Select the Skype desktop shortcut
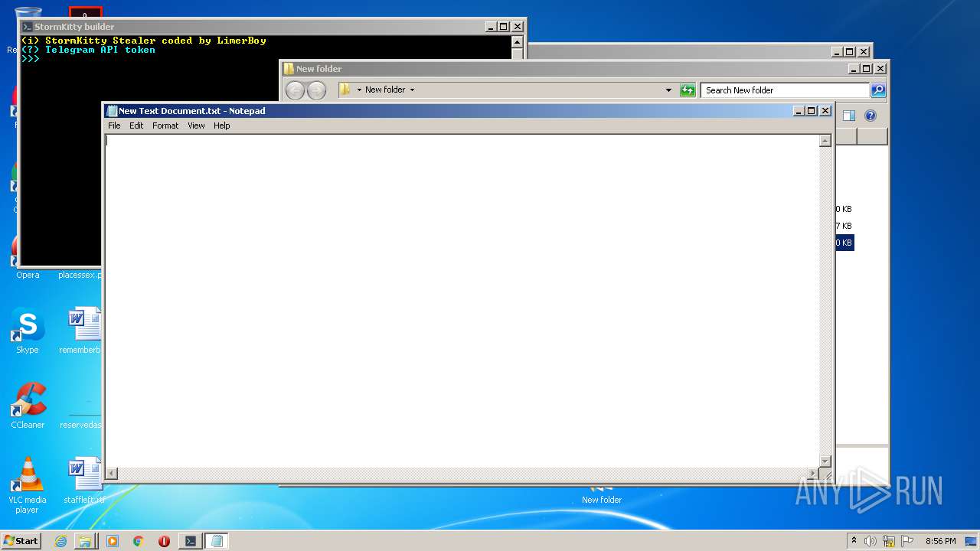 (28, 331)
